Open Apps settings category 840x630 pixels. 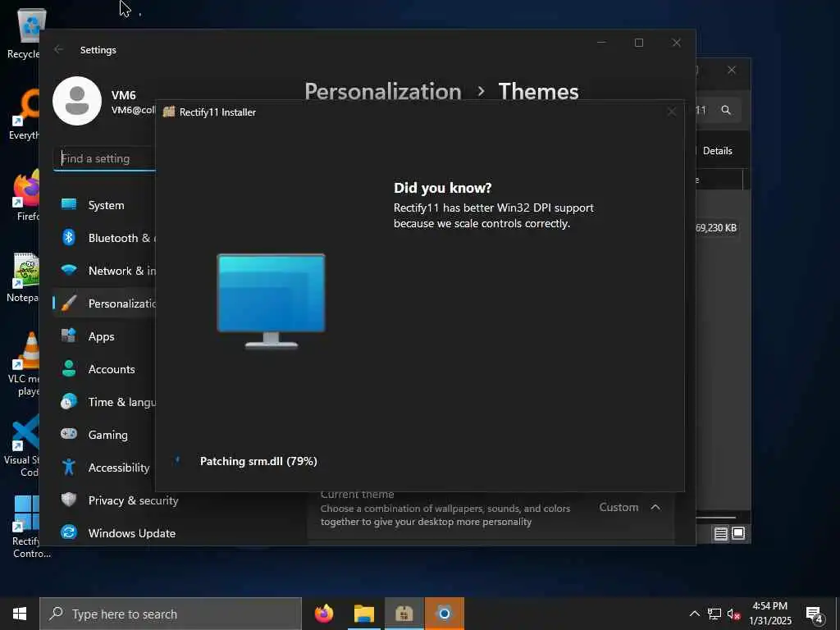click(x=104, y=336)
